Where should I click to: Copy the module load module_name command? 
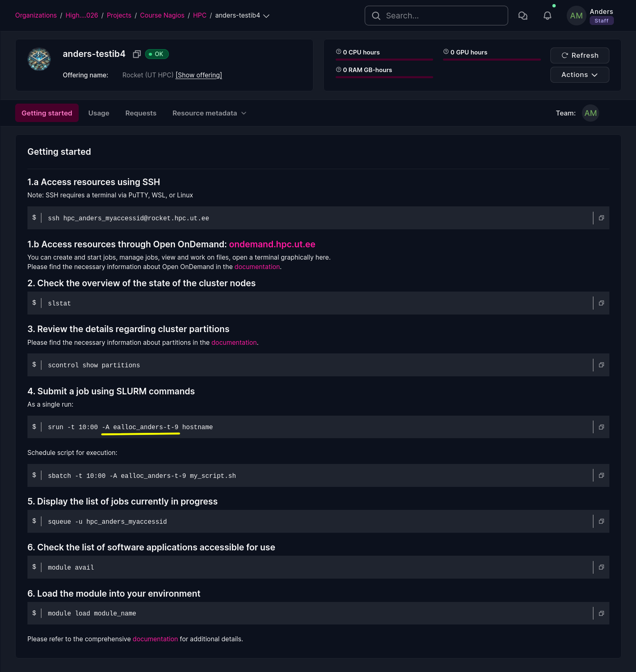click(x=601, y=613)
